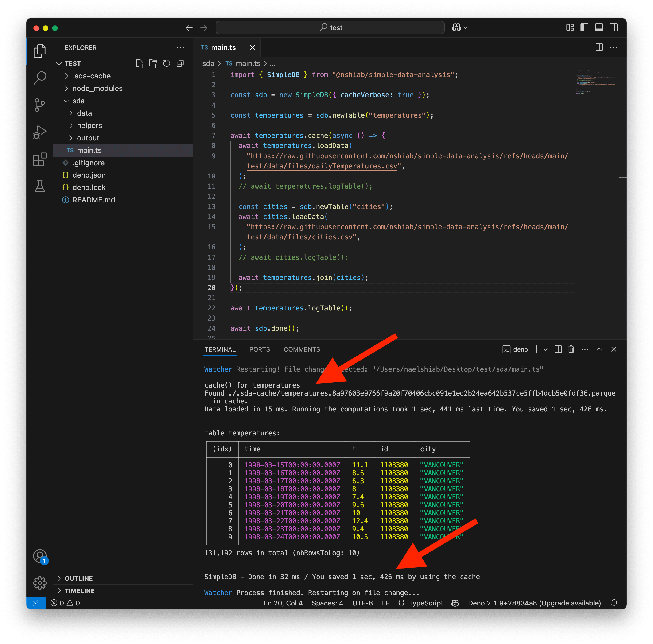This screenshot has height=644, width=653.
Task: Click Ln 20, Col 4 in status bar
Action: (x=283, y=603)
